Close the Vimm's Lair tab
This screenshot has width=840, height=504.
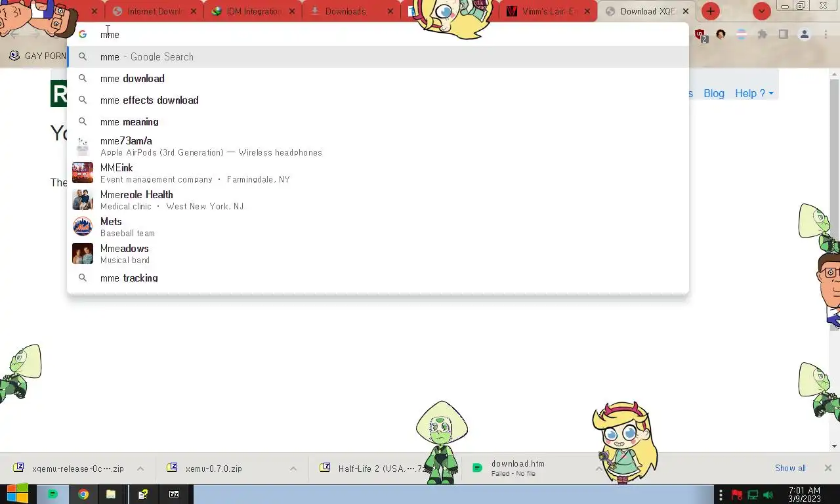tap(587, 11)
